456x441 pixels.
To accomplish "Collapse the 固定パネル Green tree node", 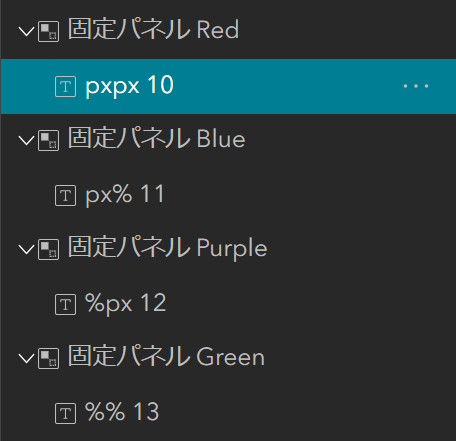I will 26,358.
